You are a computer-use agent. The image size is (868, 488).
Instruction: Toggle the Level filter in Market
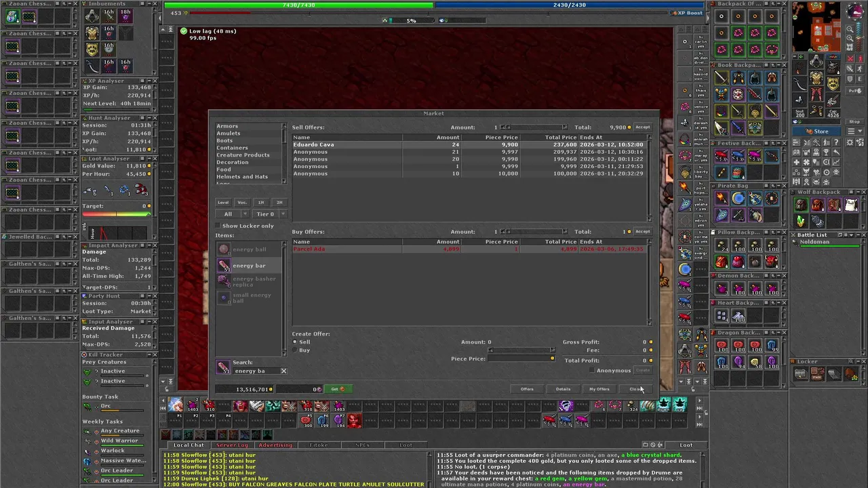[x=223, y=203]
